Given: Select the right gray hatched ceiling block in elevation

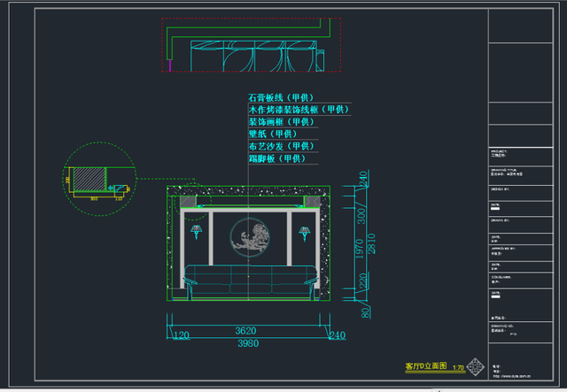Looking at the screenshot, I should click(x=312, y=202).
